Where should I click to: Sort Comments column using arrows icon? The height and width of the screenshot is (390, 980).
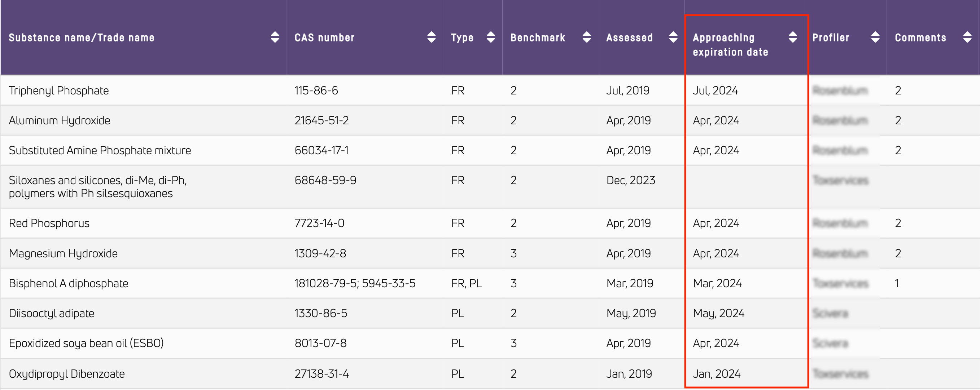click(x=967, y=37)
